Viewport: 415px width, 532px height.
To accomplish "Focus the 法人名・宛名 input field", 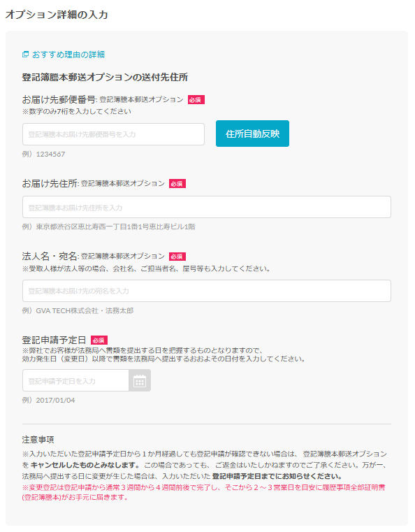I will click(x=207, y=291).
